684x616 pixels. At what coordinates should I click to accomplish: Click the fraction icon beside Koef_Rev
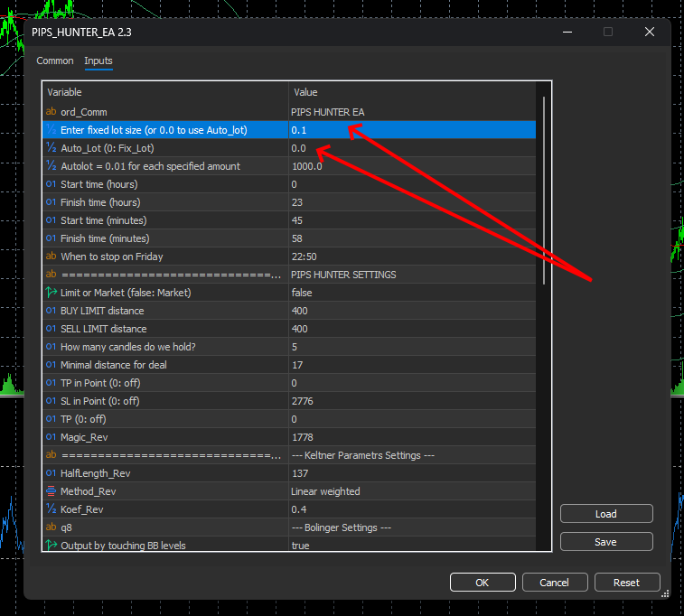pos(51,509)
